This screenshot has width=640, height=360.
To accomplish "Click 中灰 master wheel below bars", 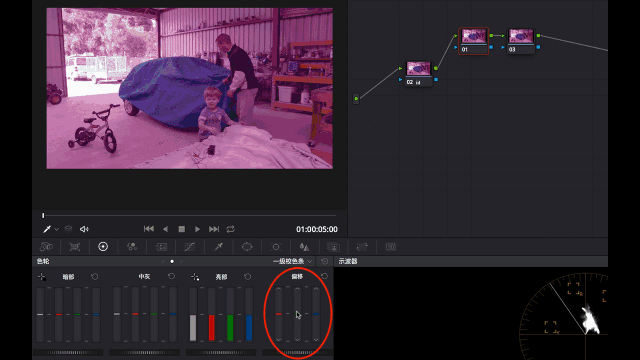I will pyautogui.click(x=144, y=352).
